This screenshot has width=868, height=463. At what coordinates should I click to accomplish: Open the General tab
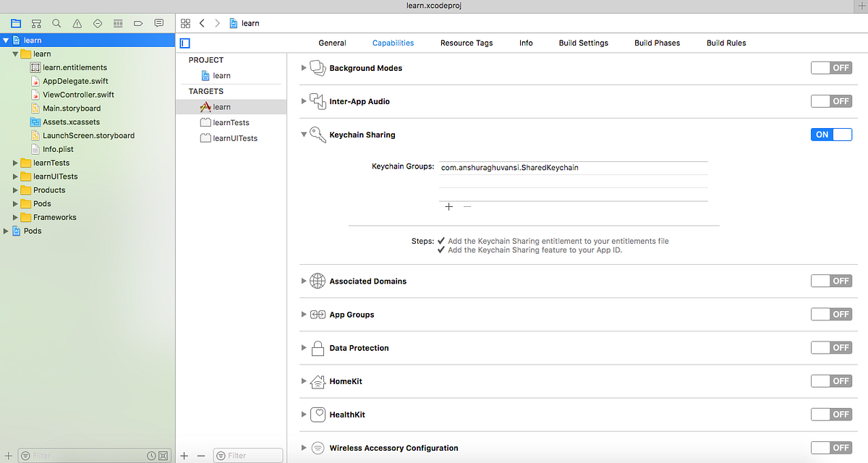(x=332, y=43)
